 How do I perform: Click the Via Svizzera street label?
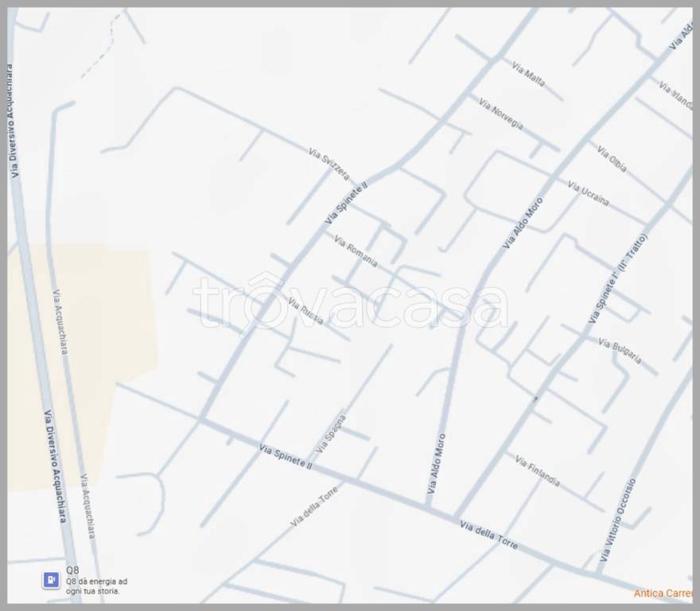(329, 162)
